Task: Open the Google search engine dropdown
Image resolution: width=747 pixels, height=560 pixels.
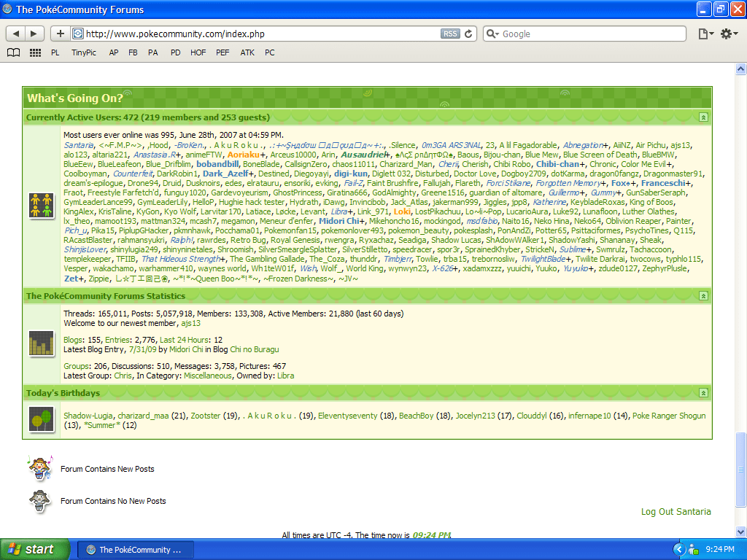Action: [x=492, y=34]
